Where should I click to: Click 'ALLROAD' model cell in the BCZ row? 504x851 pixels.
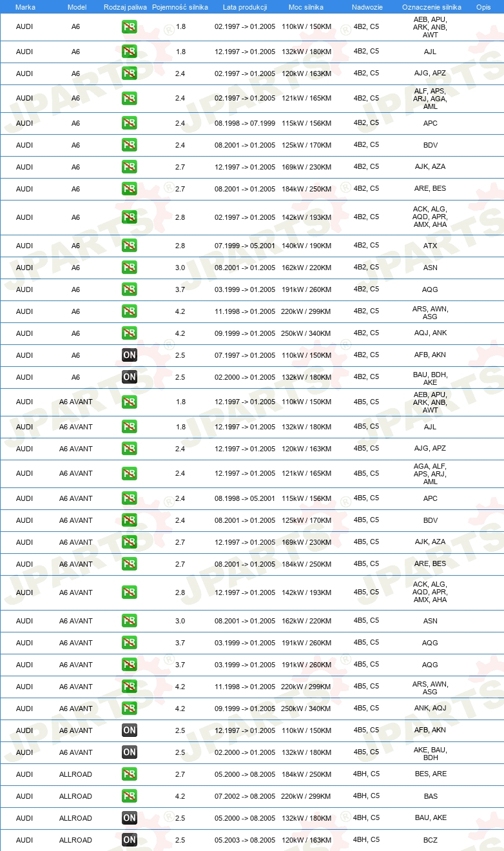[76, 840]
